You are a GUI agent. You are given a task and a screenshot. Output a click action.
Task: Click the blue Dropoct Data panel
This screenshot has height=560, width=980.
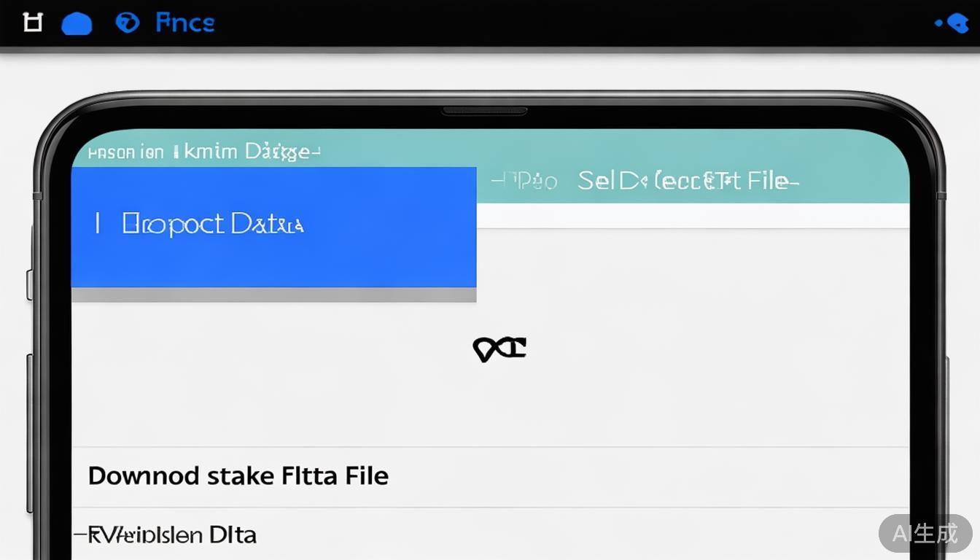pyautogui.click(x=273, y=227)
